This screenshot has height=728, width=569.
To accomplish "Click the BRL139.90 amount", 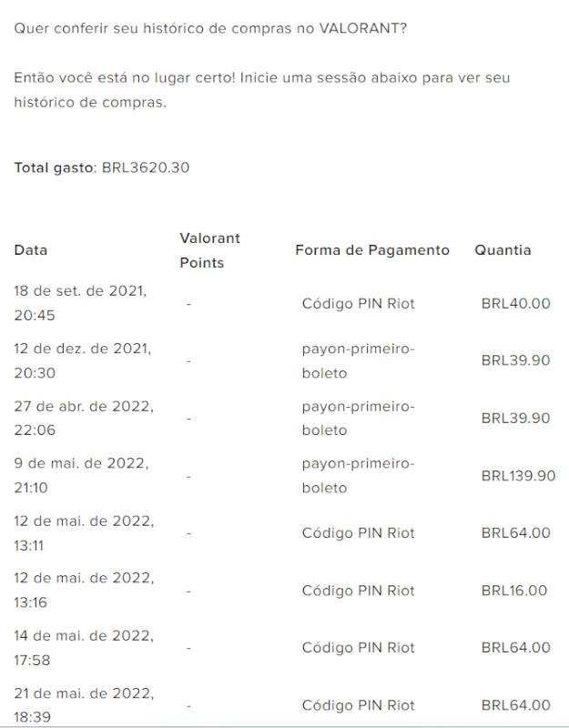I will [x=518, y=476].
